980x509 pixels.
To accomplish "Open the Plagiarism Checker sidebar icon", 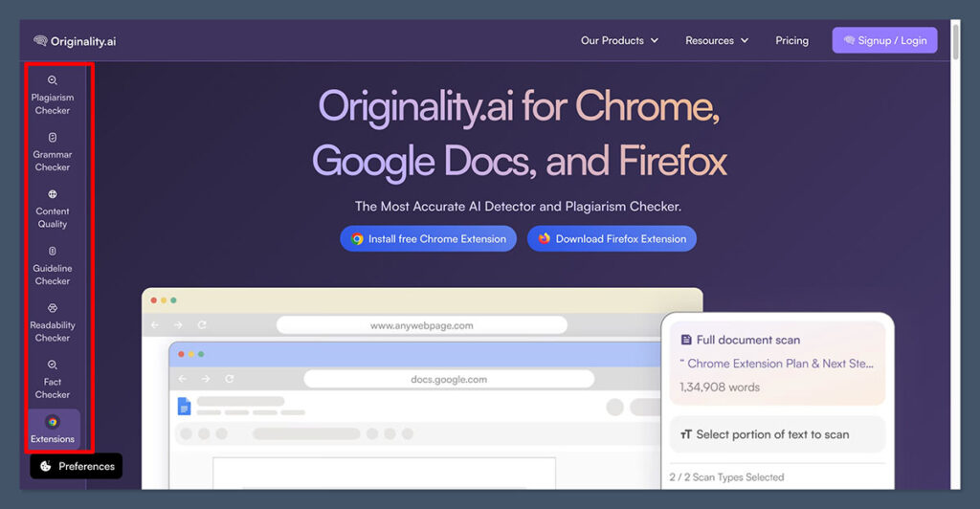I will tap(53, 80).
